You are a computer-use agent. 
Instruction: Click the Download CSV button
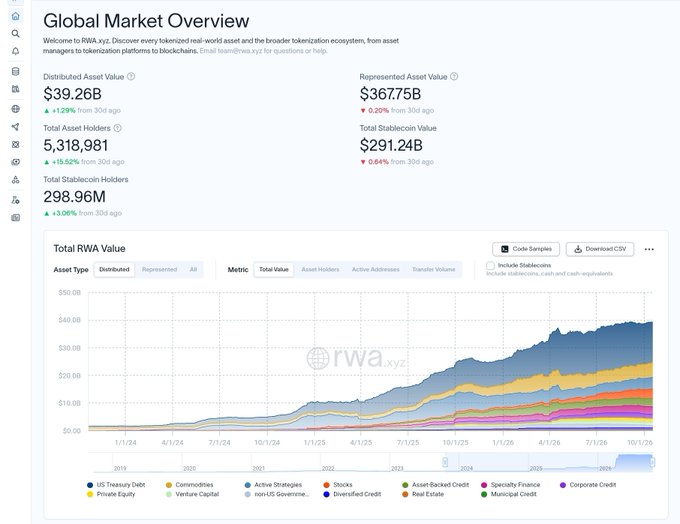click(600, 249)
